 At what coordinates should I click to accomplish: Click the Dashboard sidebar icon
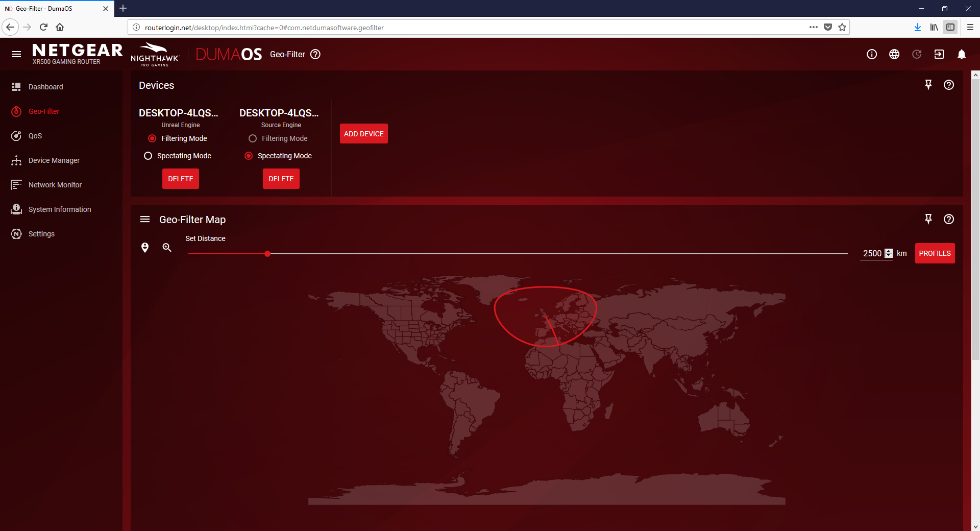tap(16, 87)
